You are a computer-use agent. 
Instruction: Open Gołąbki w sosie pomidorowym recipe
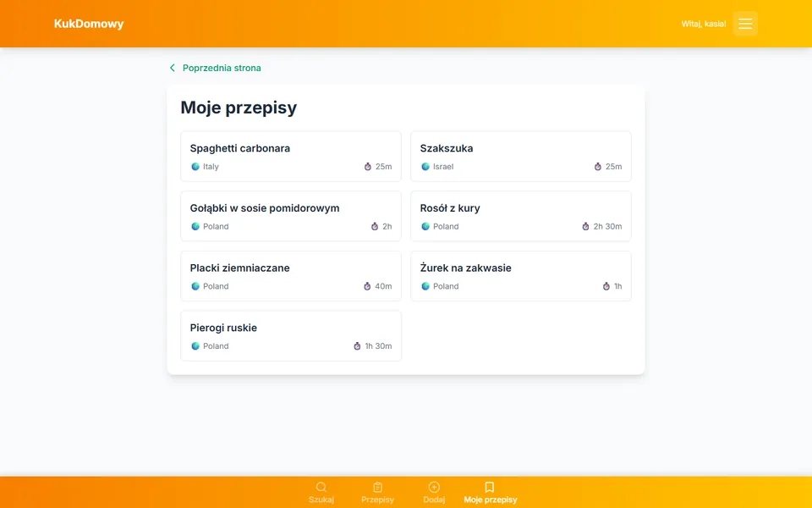coord(291,216)
